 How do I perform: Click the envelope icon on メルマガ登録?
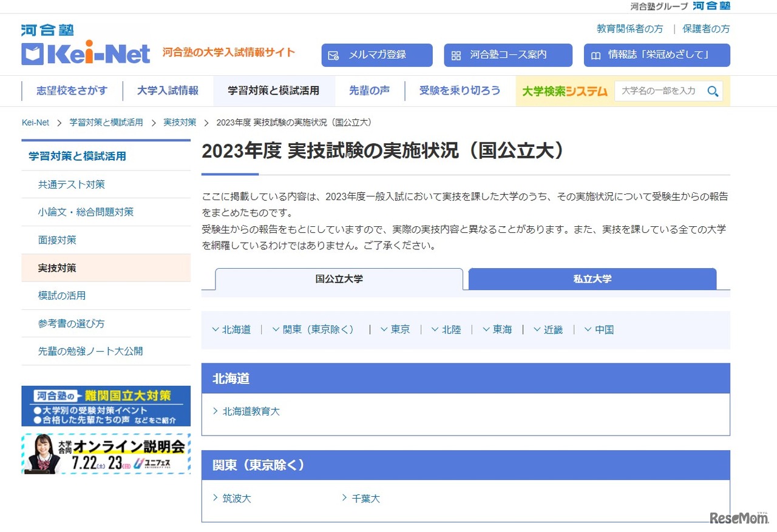point(333,55)
